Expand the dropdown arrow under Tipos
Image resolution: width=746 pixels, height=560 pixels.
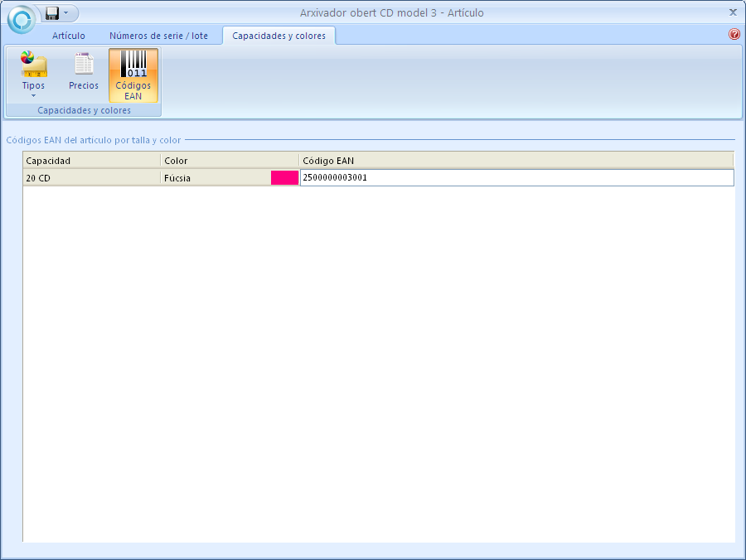[33, 96]
